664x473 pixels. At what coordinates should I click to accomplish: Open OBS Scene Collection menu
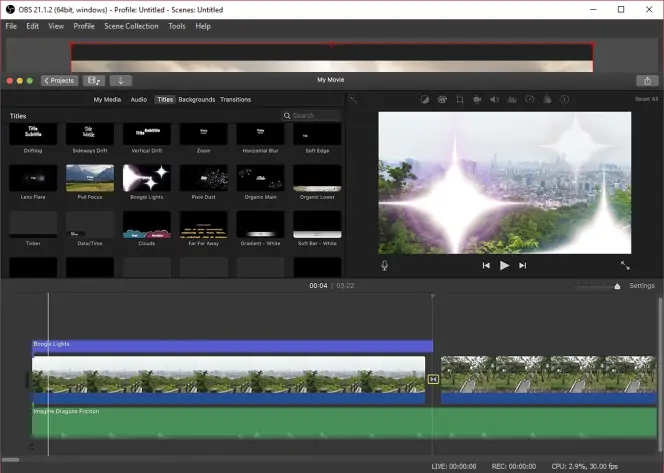coord(131,26)
